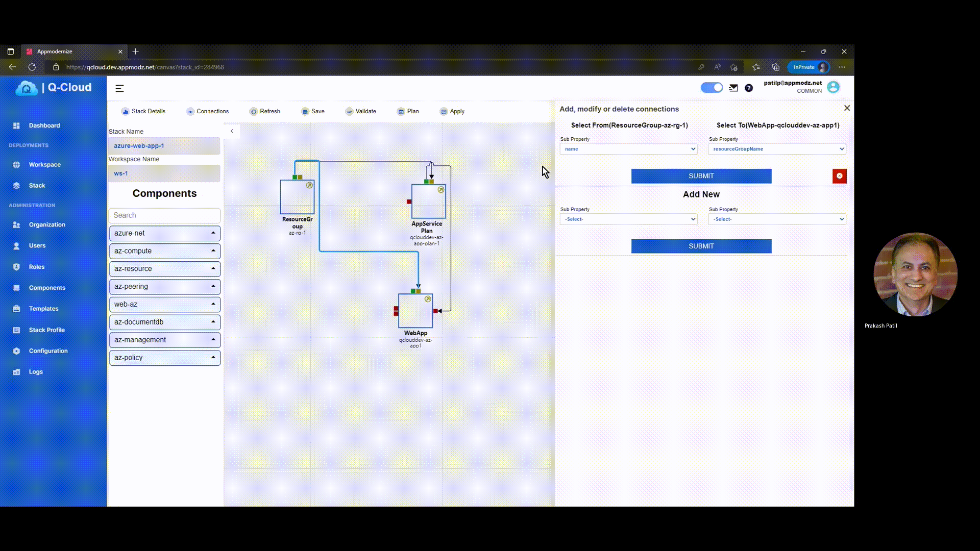This screenshot has height=551, width=980.
Task: Open browser collections icon
Action: pos(776,67)
